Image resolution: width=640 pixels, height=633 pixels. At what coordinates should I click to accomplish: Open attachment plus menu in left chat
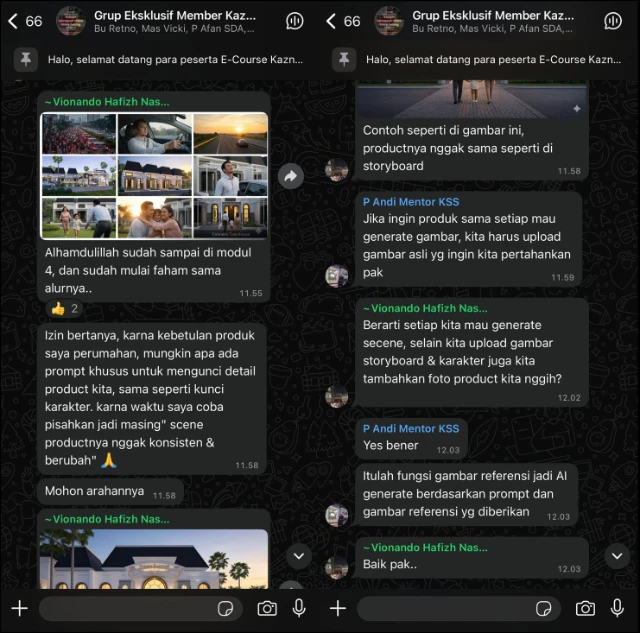(x=19, y=609)
